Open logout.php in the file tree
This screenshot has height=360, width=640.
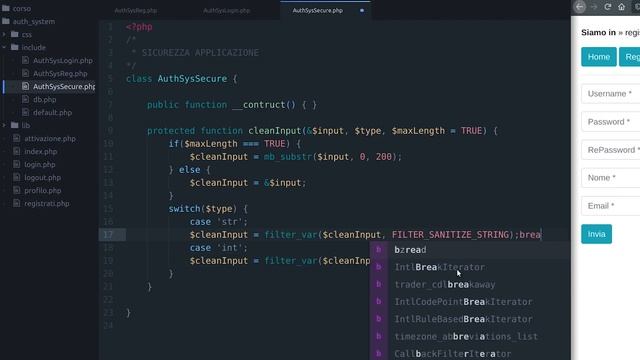(42, 178)
